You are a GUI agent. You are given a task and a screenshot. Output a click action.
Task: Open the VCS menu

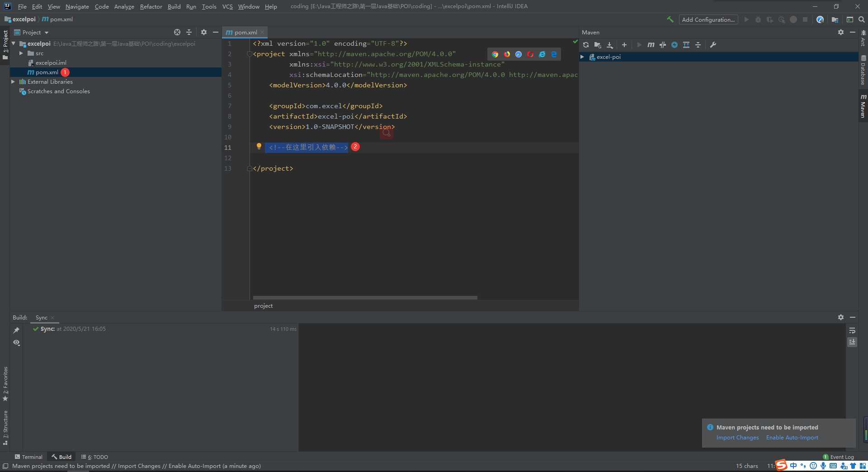point(227,6)
